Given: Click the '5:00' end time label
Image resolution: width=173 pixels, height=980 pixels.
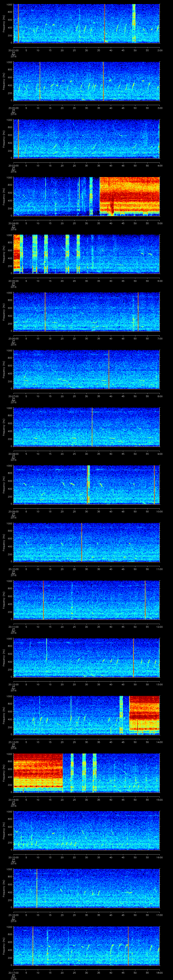Looking at the screenshot, I should coord(160,223).
